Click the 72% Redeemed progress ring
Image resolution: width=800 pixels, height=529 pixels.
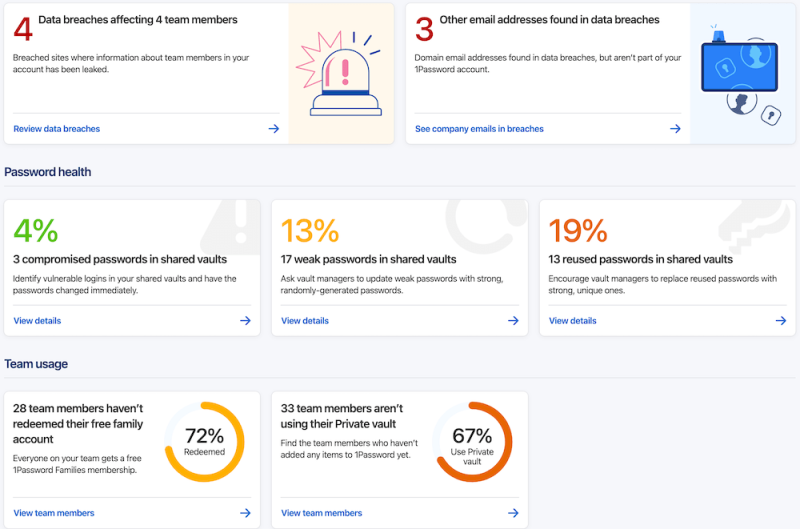coord(204,442)
